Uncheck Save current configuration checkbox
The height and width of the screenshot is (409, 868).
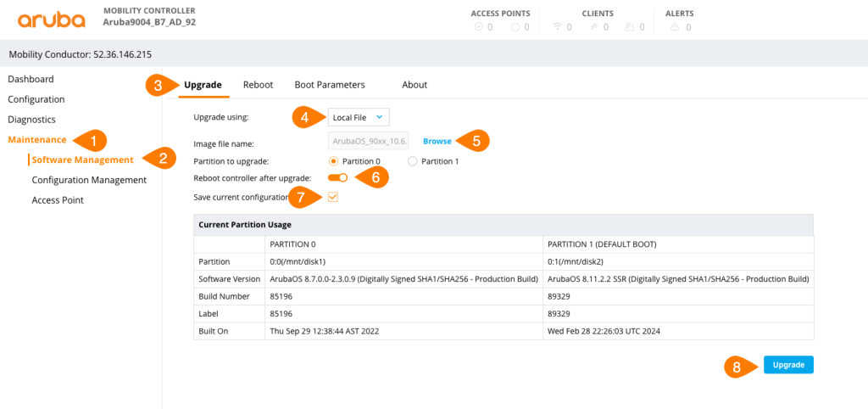point(333,197)
